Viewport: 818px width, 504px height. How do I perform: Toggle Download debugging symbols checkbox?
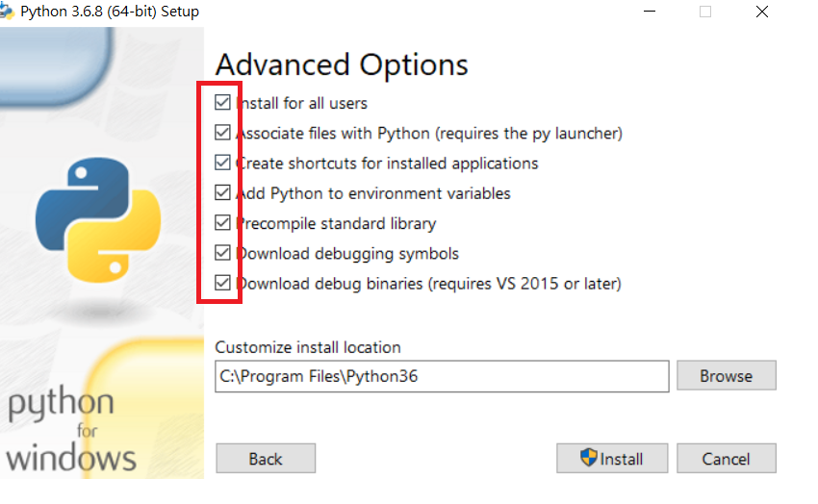point(222,253)
